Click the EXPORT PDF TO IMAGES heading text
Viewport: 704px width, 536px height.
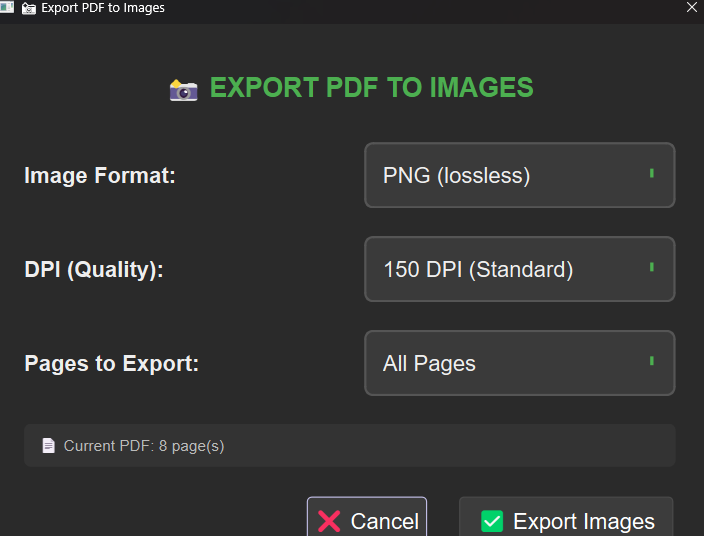click(x=371, y=88)
